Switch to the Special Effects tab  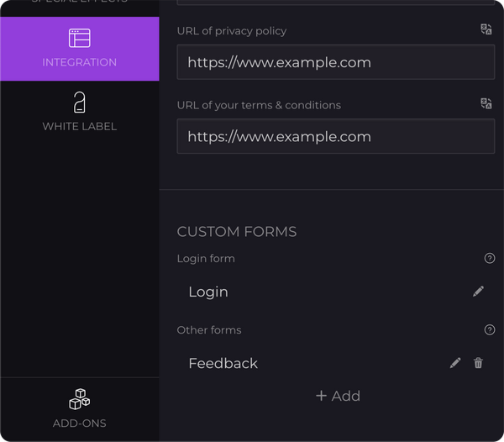click(x=80, y=3)
